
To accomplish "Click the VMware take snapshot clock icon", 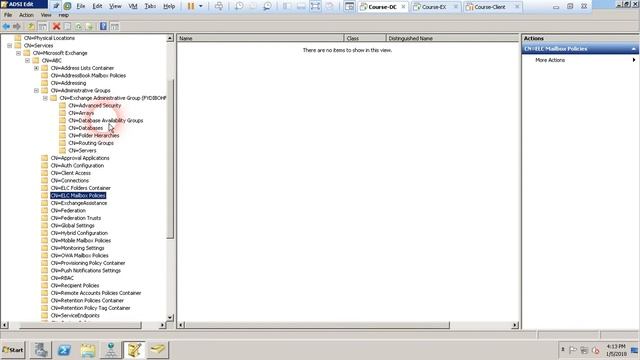I will click(239, 6).
